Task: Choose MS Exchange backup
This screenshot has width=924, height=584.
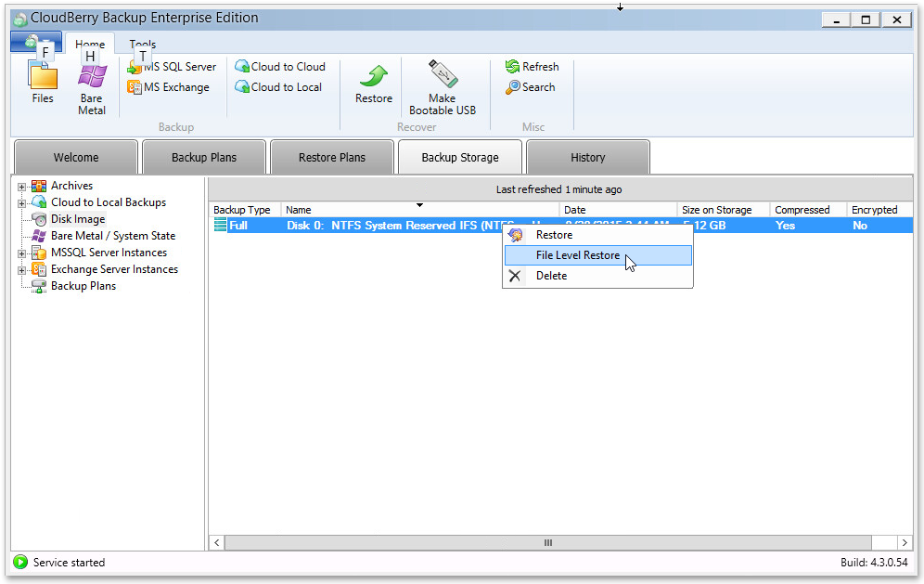Action: click(x=169, y=87)
